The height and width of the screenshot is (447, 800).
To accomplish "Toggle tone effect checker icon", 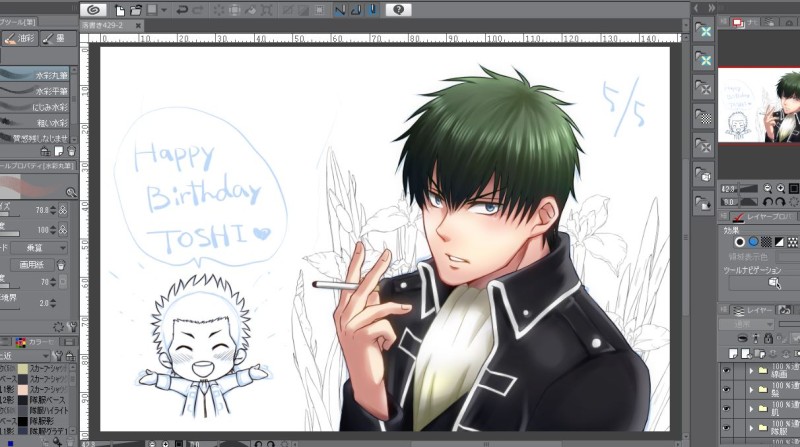I will (x=766, y=242).
